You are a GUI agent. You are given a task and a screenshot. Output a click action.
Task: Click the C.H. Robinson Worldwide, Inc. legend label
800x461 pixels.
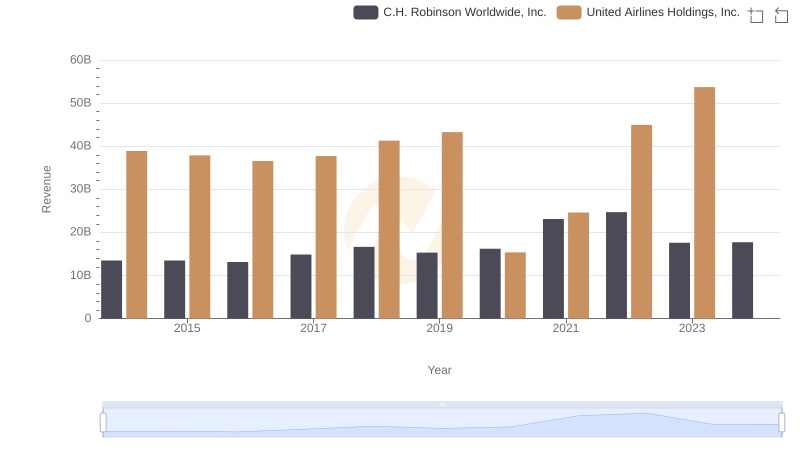(464, 12)
